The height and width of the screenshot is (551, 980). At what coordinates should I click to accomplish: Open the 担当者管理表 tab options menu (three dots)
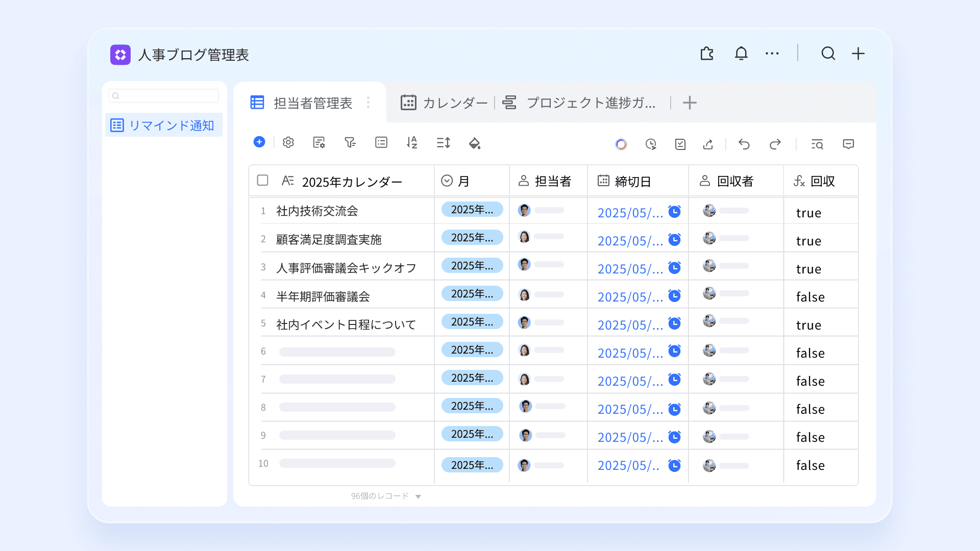368,103
